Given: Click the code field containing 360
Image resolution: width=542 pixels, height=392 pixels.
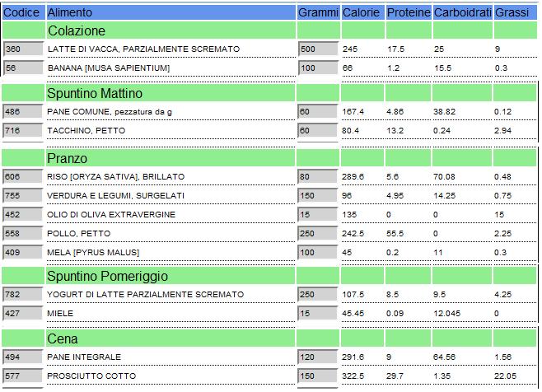Looking at the screenshot, I should tap(23, 49).
